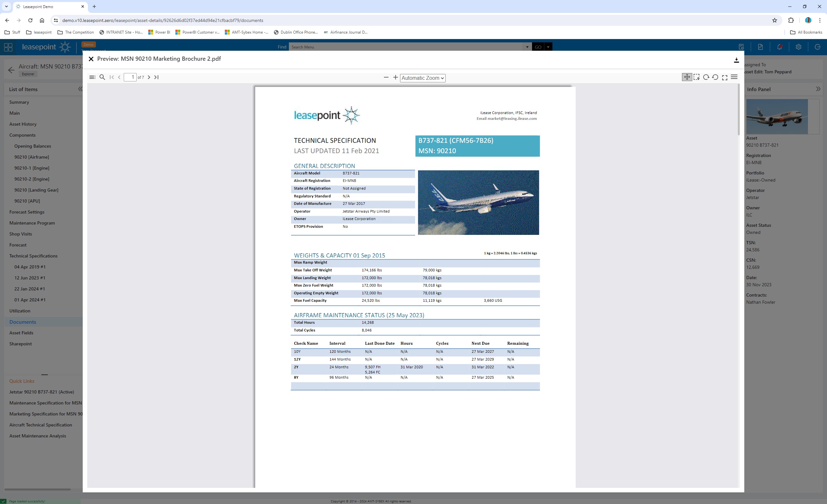The image size is (827, 504).
Task: Select Summary in List of Items
Action: 19,102
